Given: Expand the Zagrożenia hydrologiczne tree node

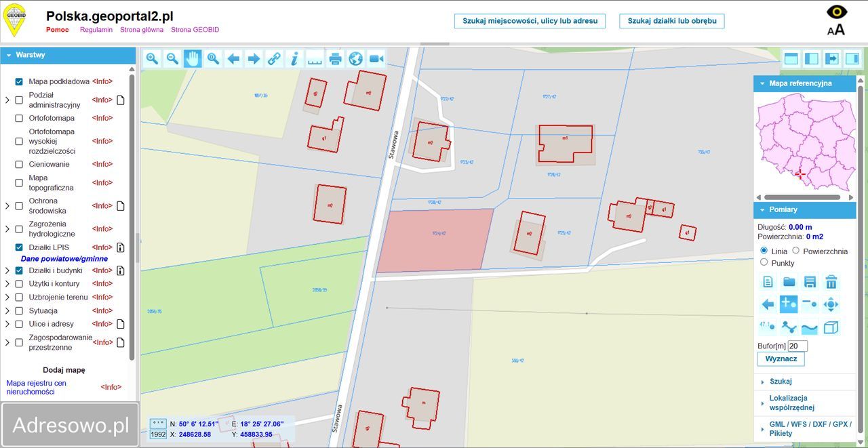Looking at the screenshot, I should click(x=7, y=229).
